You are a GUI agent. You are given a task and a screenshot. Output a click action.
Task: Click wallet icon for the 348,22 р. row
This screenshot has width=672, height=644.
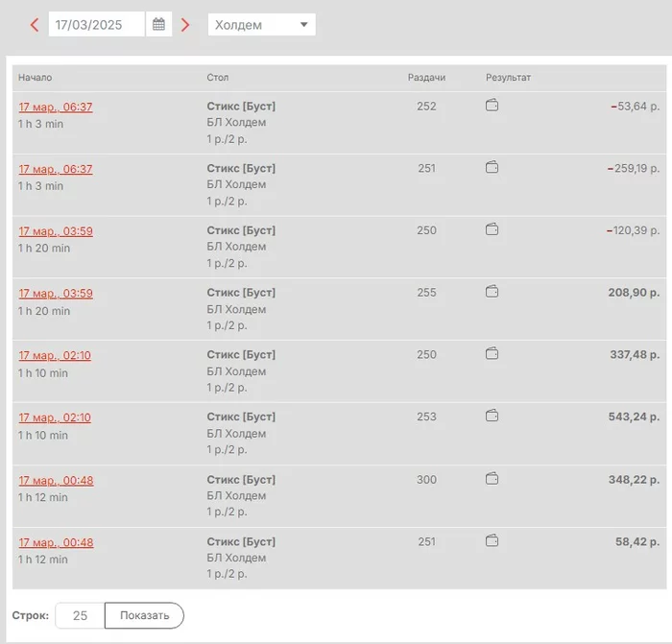click(x=492, y=479)
